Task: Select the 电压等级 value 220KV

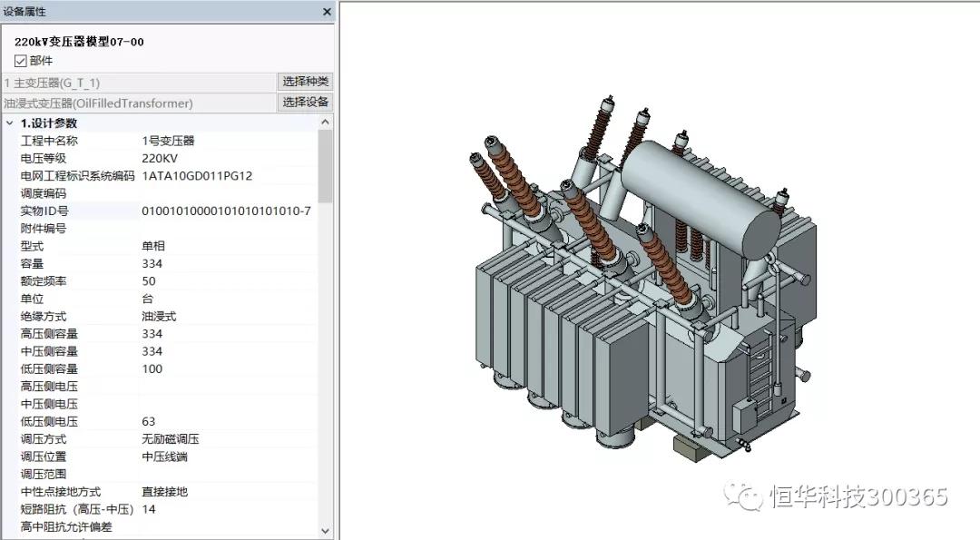Action: (x=160, y=158)
